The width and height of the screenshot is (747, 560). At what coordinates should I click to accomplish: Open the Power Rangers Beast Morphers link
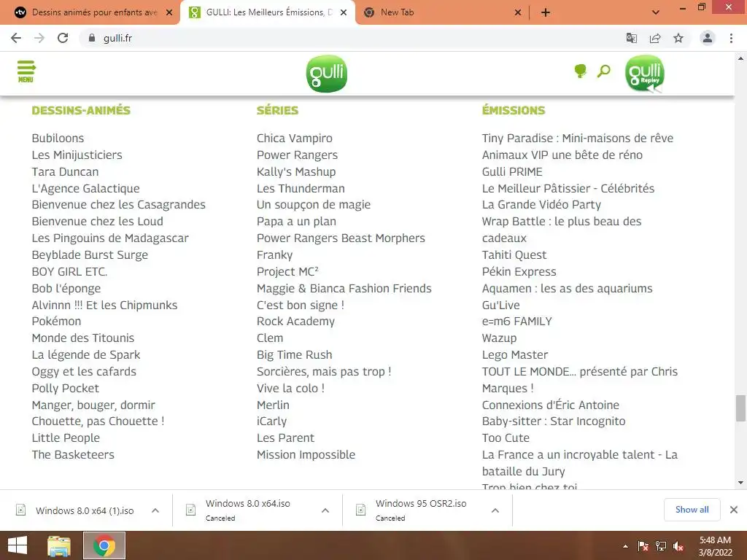click(x=341, y=238)
